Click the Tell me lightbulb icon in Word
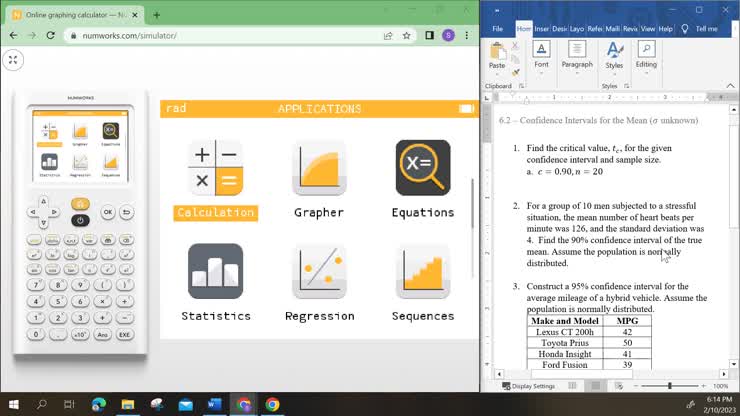Viewport: 740px width, 416px height. [x=685, y=29]
